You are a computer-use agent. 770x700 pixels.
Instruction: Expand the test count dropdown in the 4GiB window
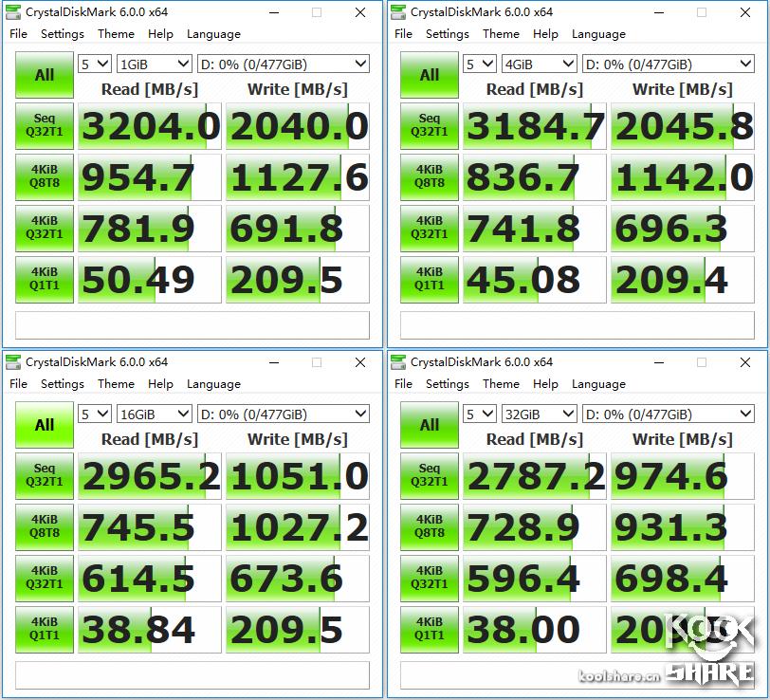pos(480,64)
